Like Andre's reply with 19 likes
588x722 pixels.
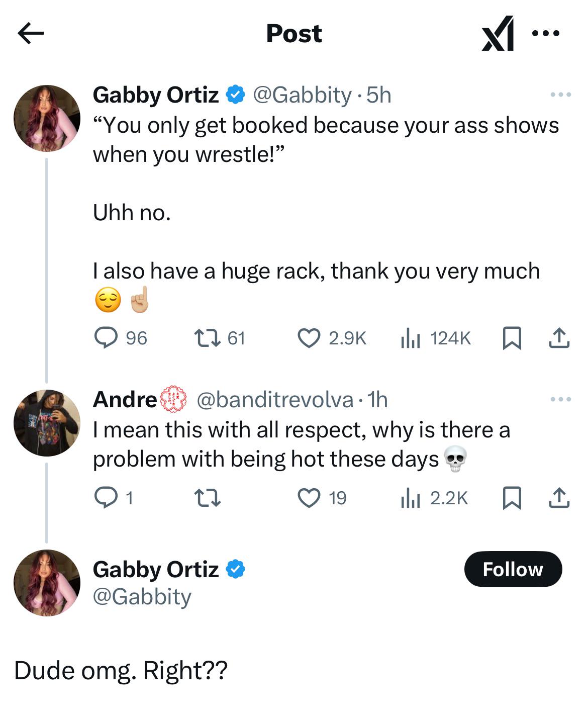coord(309,498)
